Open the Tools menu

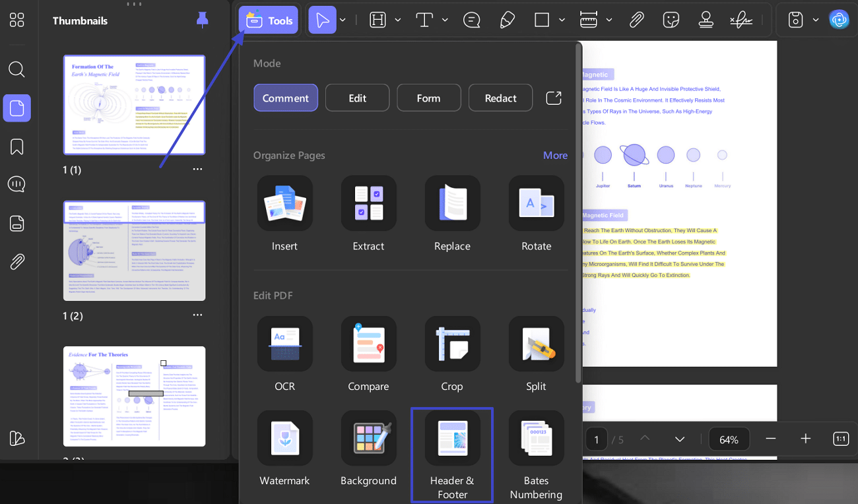(269, 20)
